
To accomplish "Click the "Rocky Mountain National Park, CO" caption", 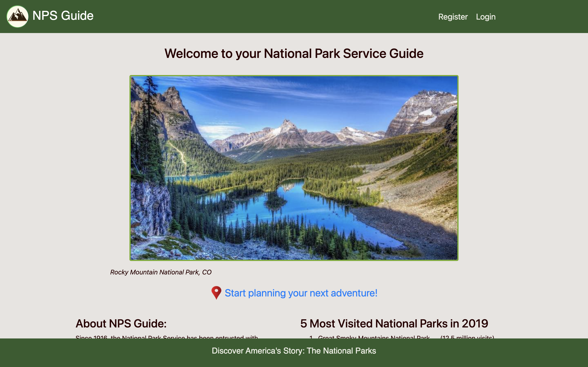I will coord(161,272).
